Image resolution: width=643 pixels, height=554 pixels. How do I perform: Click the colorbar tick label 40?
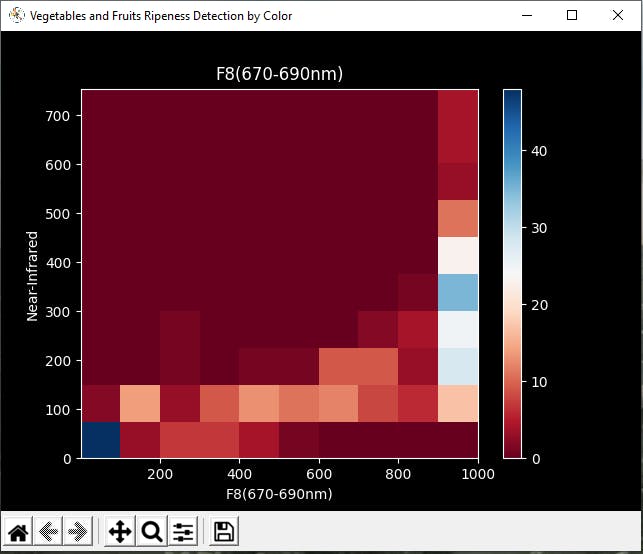pos(539,151)
